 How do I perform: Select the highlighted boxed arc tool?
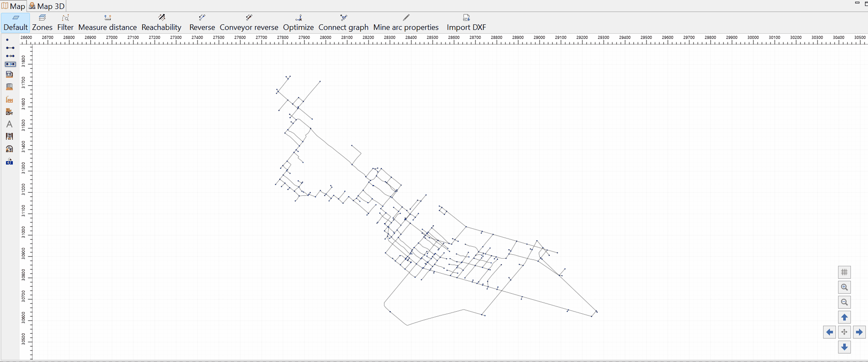(x=10, y=64)
